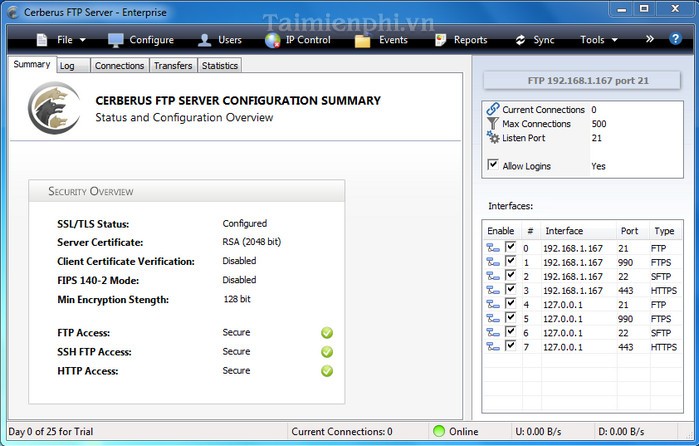Expand the Tools menu dropdown arrow
The image size is (699, 446).
tap(614, 40)
